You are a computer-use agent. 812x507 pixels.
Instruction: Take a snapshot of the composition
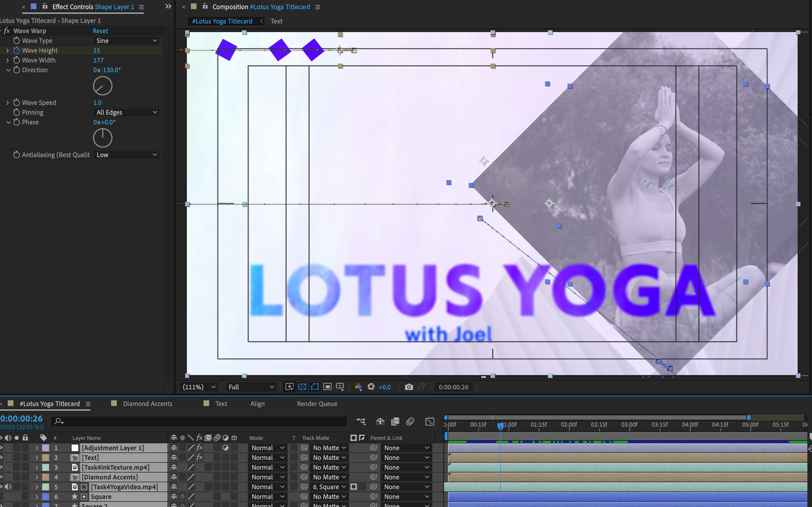click(409, 387)
